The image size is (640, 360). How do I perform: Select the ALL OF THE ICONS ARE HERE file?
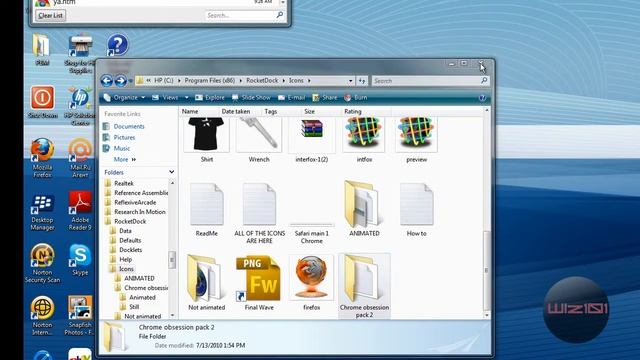click(x=259, y=213)
